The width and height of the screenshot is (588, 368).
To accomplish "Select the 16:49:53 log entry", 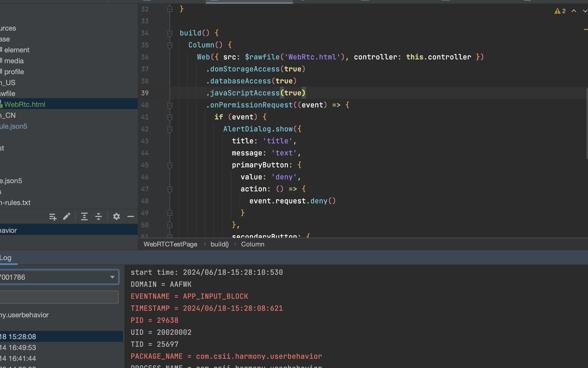I will [x=61, y=348].
